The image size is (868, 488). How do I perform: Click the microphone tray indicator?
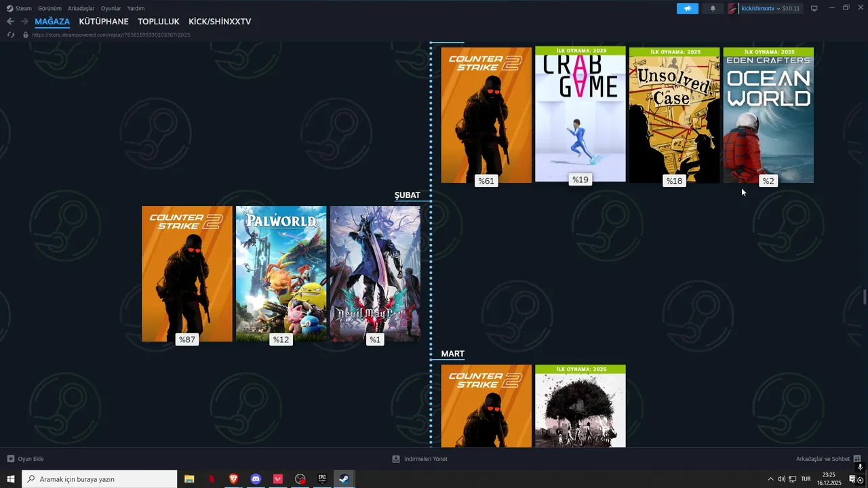[x=861, y=467]
